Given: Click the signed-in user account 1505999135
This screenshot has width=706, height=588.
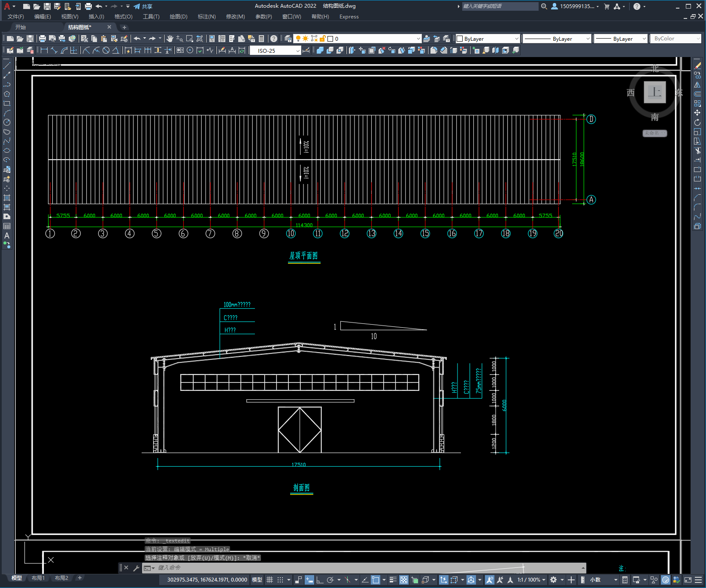Looking at the screenshot, I should [x=575, y=6].
